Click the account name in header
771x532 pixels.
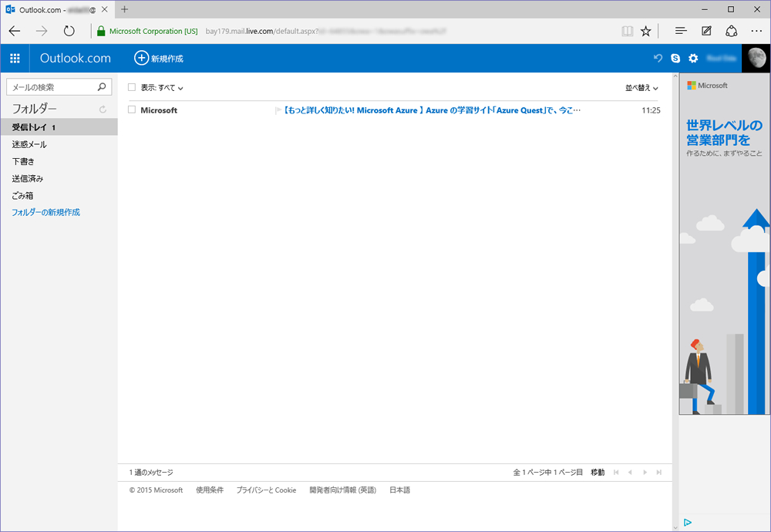click(x=721, y=58)
